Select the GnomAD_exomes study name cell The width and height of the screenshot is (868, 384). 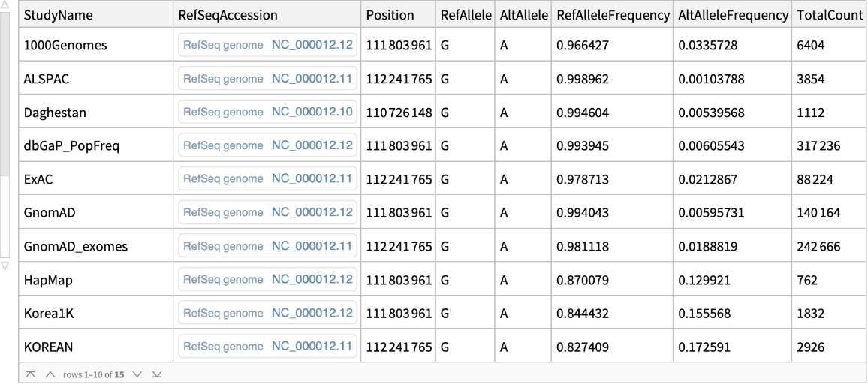[x=76, y=246]
